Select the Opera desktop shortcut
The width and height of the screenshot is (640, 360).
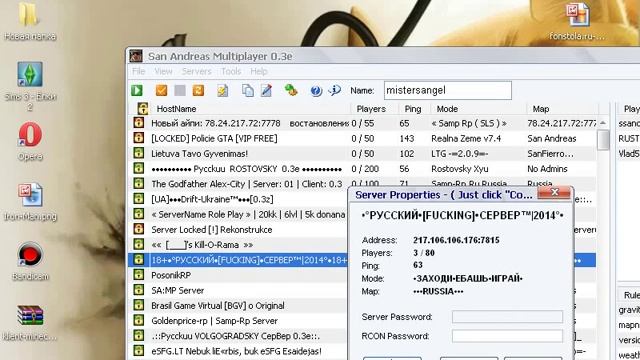pyautogui.click(x=30, y=141)
